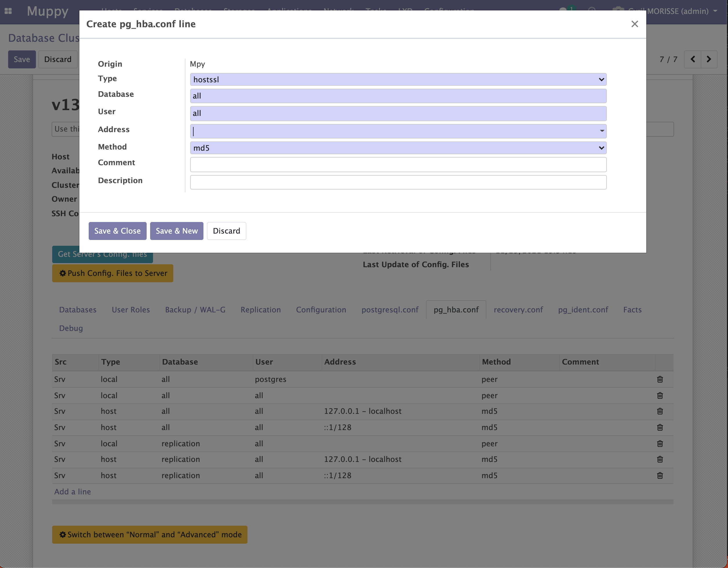Click the Discard button in dialog
This screenshot has height=568, width=728.
[x=226, y=231]
